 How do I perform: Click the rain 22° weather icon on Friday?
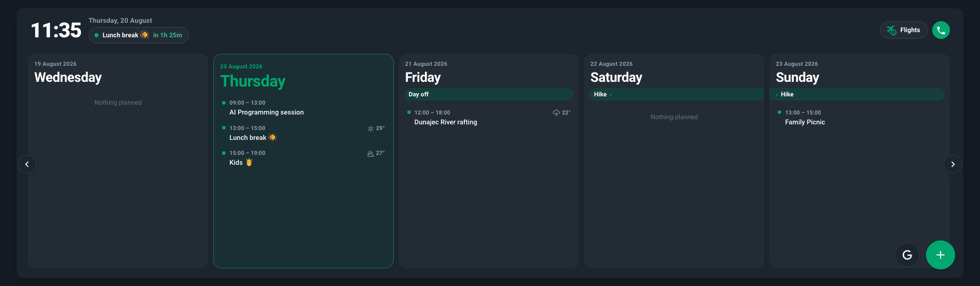[556, 112]
